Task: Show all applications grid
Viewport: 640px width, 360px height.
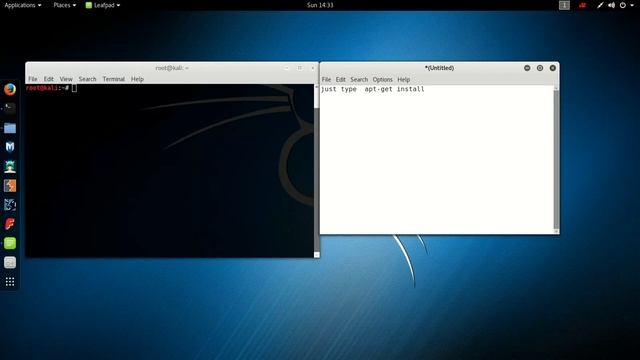Action: pyautogui.click(x=10, y=282)
